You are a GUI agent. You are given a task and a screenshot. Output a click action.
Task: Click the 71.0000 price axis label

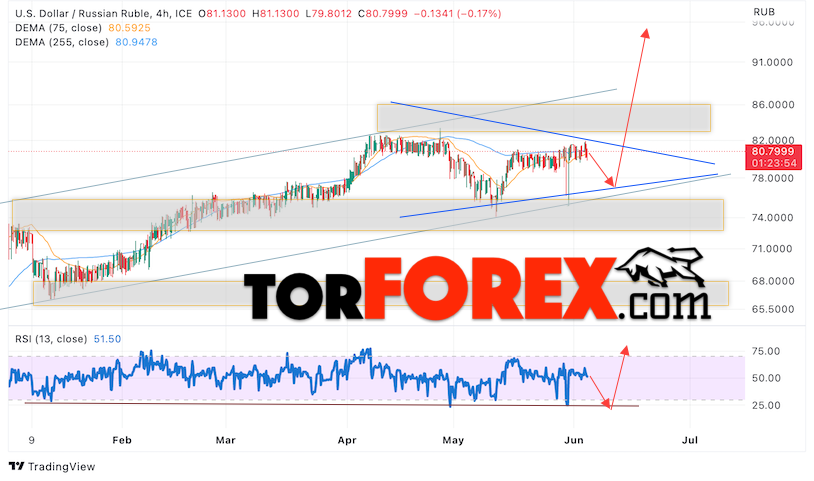[773, 249]
